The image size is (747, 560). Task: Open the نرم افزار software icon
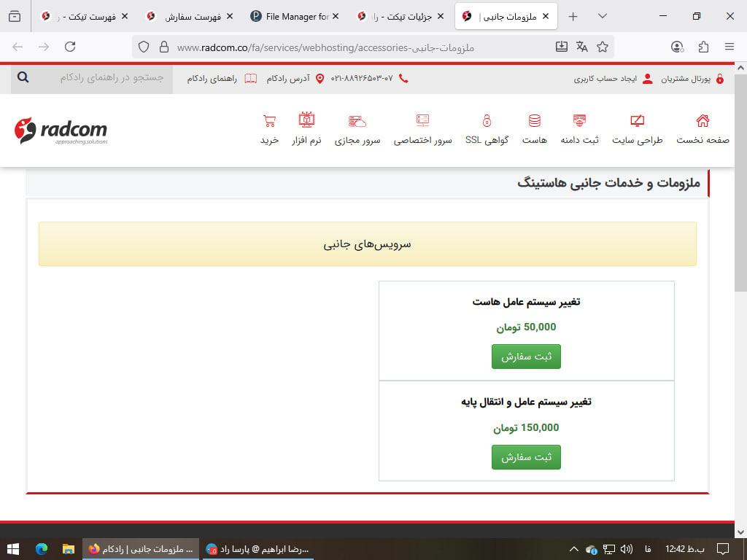(x=306, y=121)
